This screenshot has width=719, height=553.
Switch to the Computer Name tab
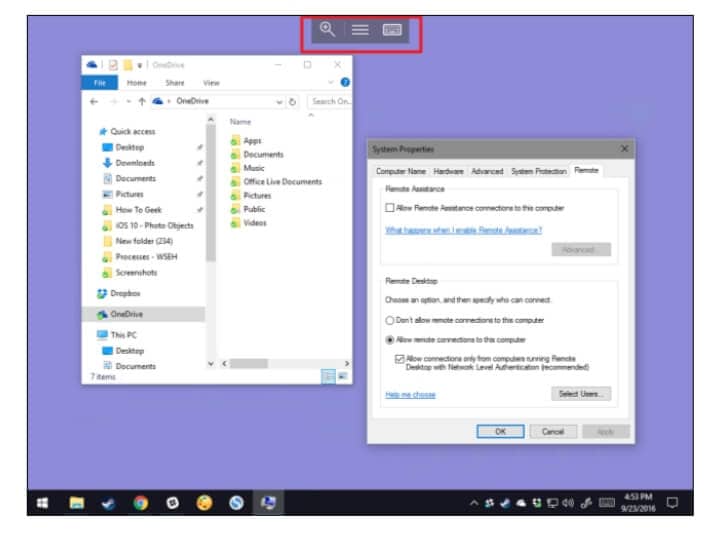coord(401,171)
